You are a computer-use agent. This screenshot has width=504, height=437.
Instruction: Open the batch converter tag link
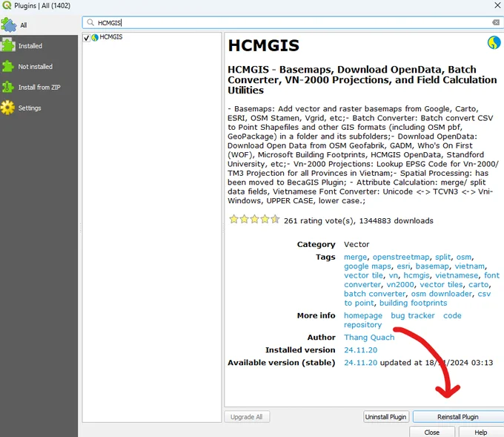click(x=375, y=294)
